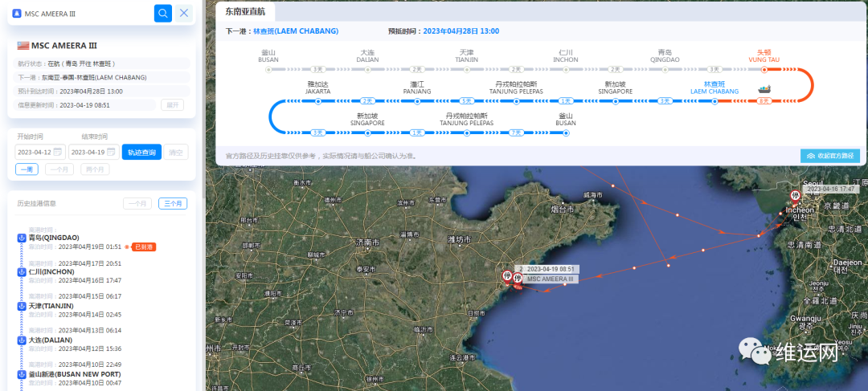868x391 pixels.
Task: Switch port call history to 三个月
Action: point(173,204)
